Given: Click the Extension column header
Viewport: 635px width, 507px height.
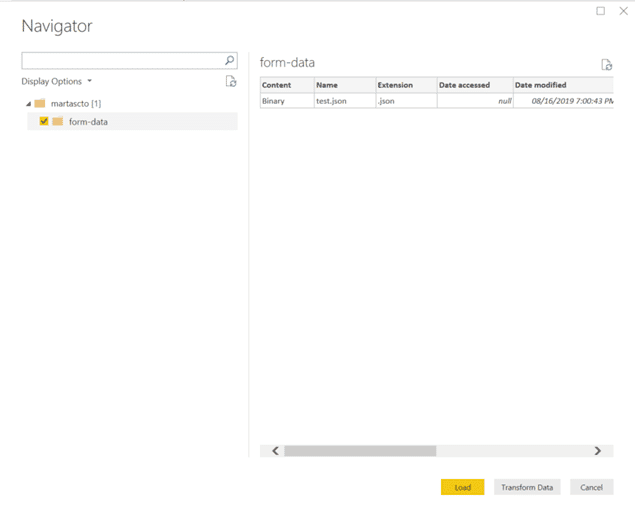Looking at the screenshot, I should pos(406,85).
